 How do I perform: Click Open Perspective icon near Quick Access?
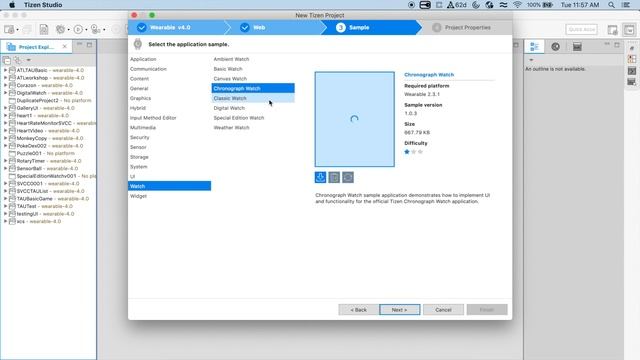click(612, 29)
